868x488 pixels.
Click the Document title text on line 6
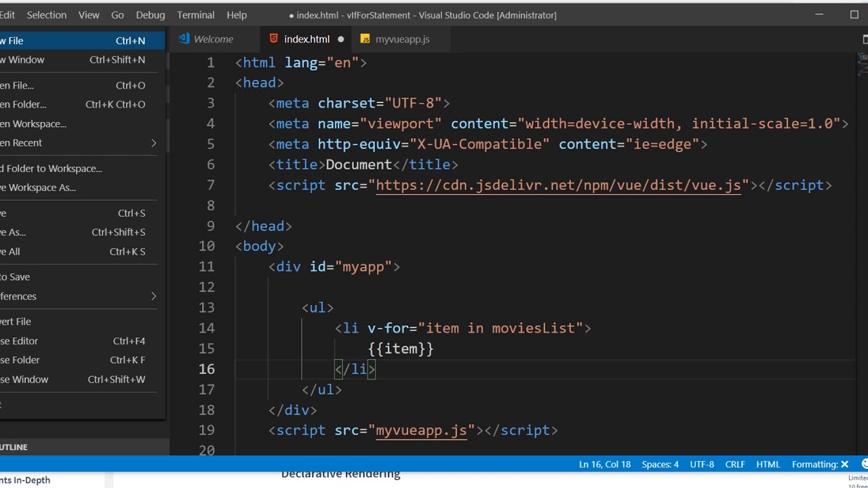(359, 165)
